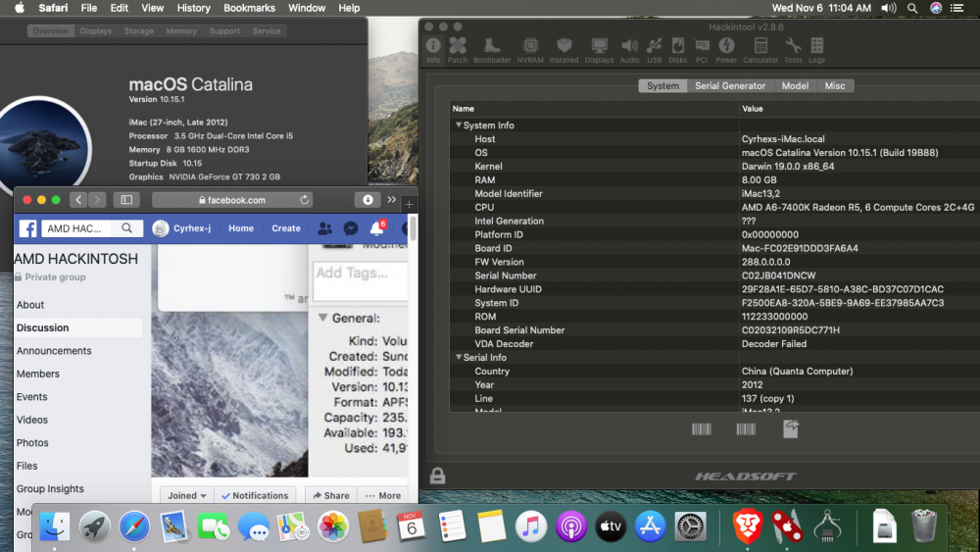Open the Bootloader section in Hackintool
The width and height of the screenshot is (980, 552).
(x=492, y=50)
